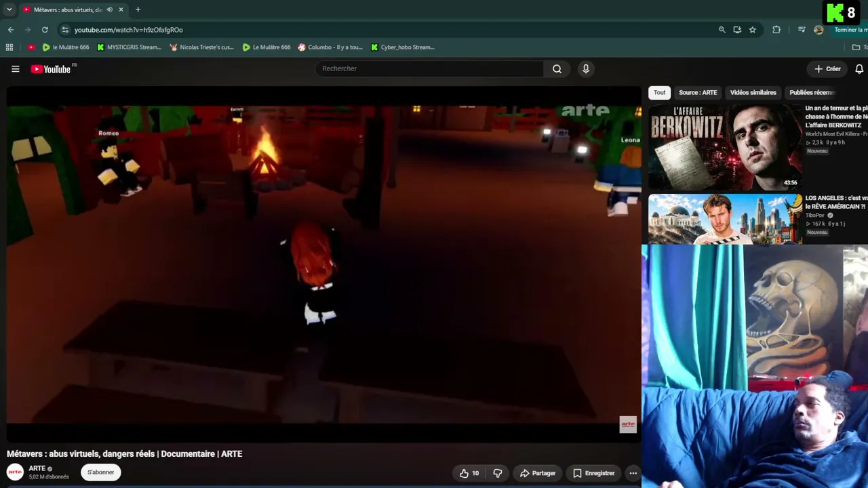
Task: Reload the current page
Action: (x=45, y=30)
